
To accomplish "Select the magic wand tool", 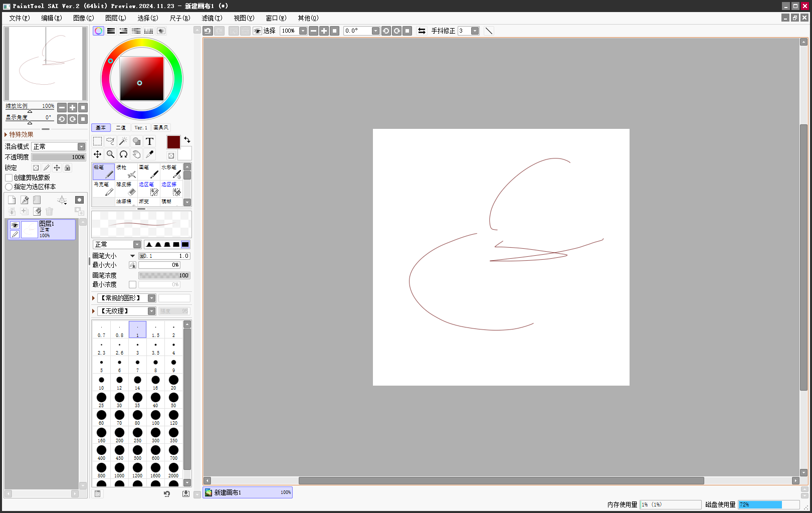I will (x=123, y=141).
